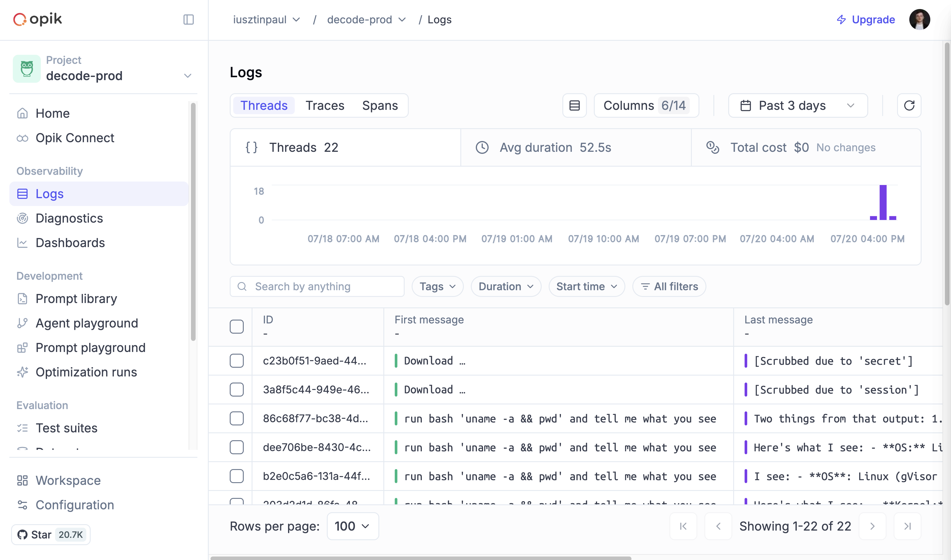Open the Start time filter dropdown
The height and width of the screenshot is (560, 951).
point(587,286)
